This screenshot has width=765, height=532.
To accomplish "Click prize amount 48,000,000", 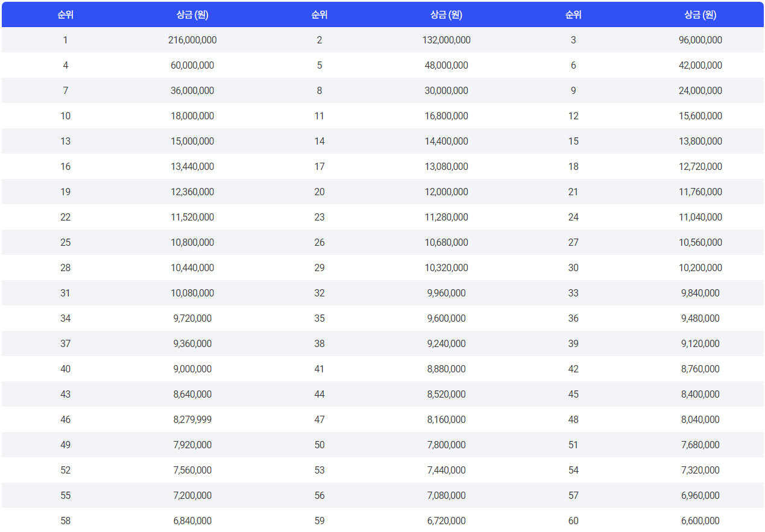I will click(x=446, y=65).
